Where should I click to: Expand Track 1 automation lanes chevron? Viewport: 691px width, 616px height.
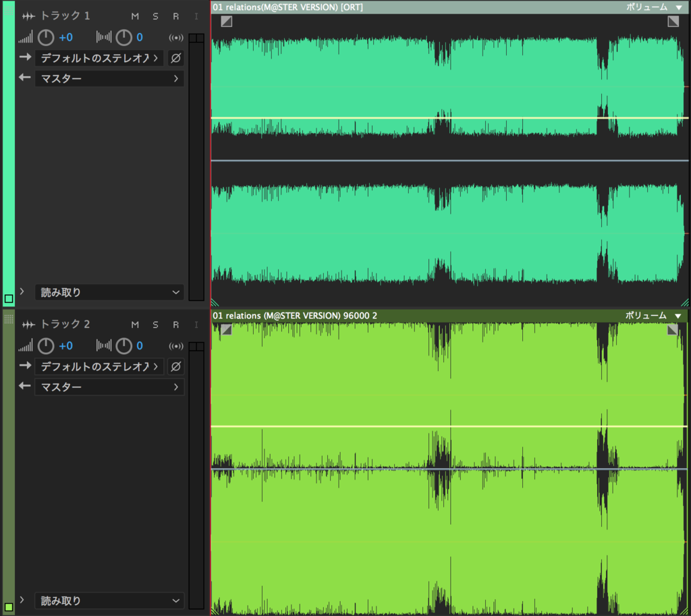pyautogui.click(x=22, y=291)
